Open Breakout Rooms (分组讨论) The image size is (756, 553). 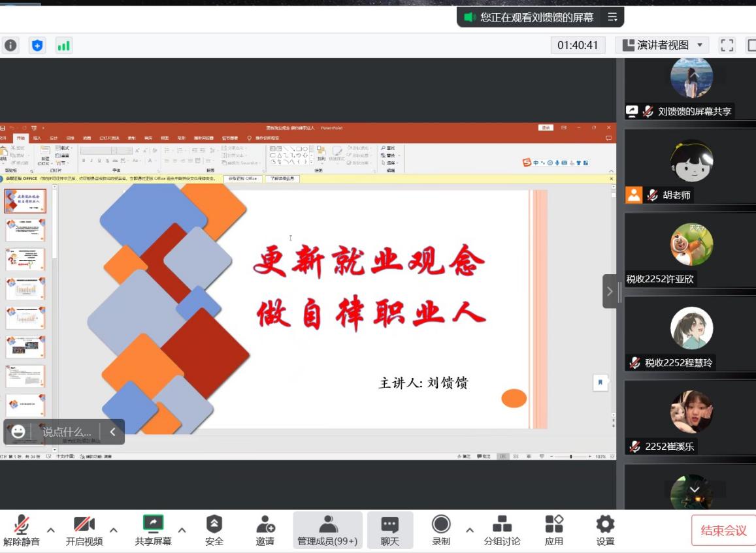502,530
